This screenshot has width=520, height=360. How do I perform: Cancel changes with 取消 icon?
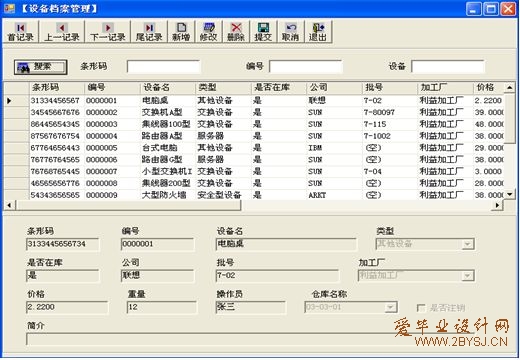291,32
